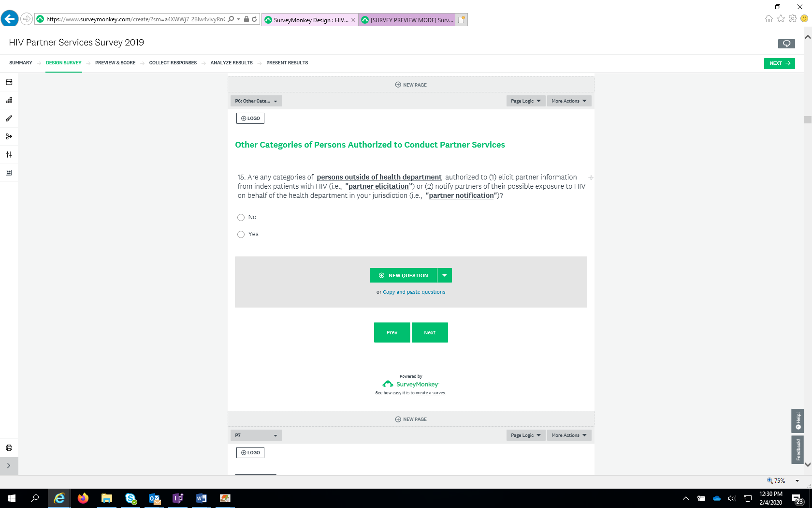Go to the Design Survey step
Image resolution: width=812 pixels, height=508 pixels.
(64, 63)
